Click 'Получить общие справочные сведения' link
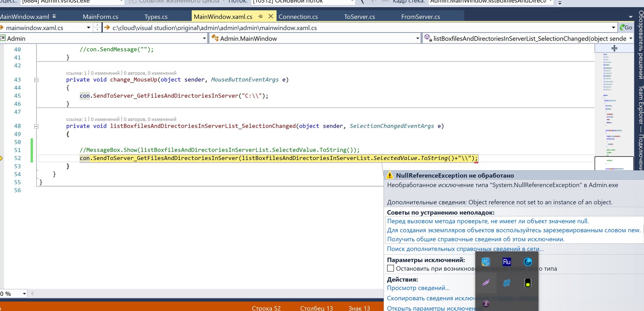 tap(476, 239)
